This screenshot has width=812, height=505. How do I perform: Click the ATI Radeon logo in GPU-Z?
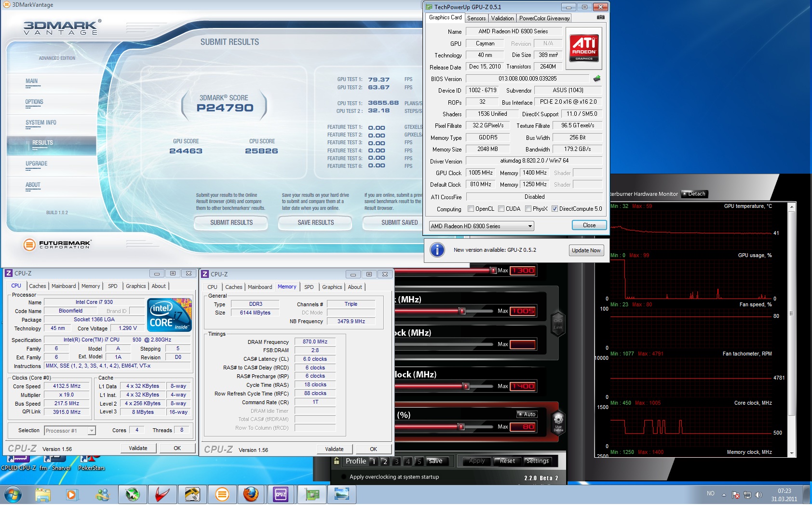point(584,48)
